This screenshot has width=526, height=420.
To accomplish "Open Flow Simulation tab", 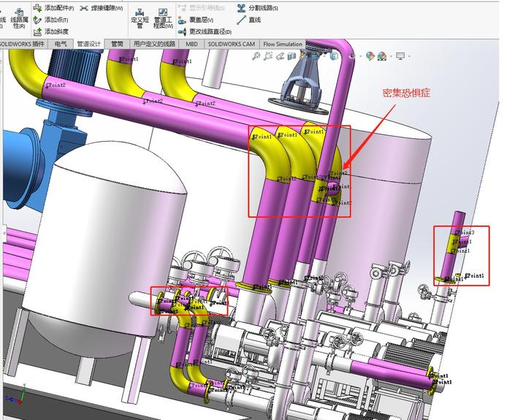I will coord(283,44).
